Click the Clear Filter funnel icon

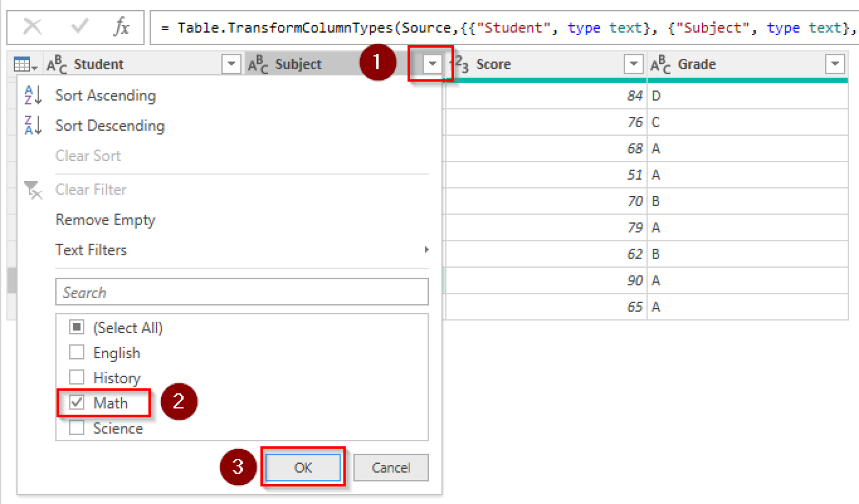[x=34, y=191]
